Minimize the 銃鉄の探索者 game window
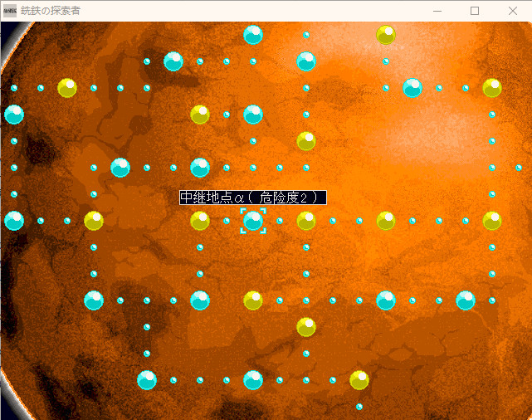The image size is (532, 420). 437,11
